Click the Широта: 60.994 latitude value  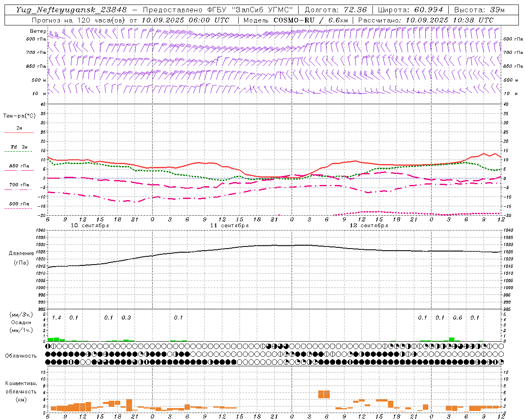pyautogui.click(x=411, y=10)
